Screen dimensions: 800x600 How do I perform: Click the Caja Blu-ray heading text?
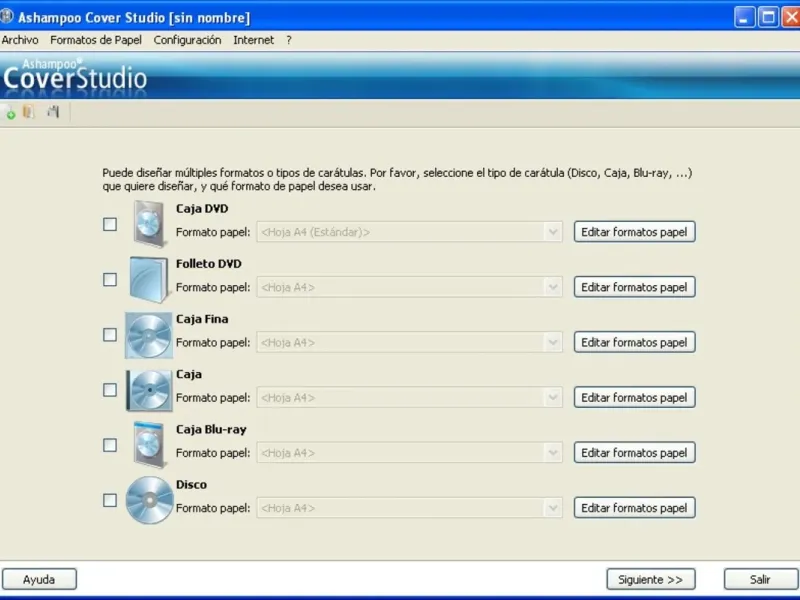(211, 430)
